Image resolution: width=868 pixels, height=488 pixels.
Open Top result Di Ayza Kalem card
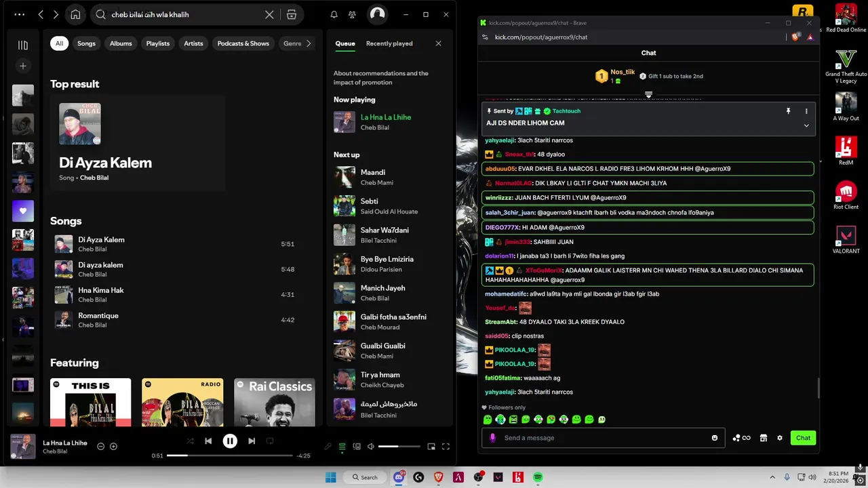point(138,144)
